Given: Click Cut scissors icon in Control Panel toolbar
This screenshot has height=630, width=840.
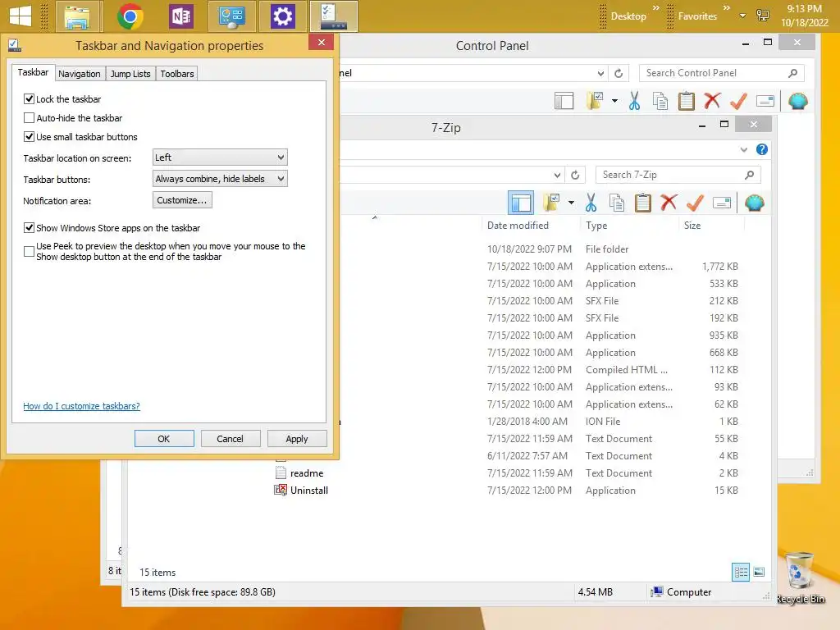Looking at the screenshot, I should pos(634,101).
